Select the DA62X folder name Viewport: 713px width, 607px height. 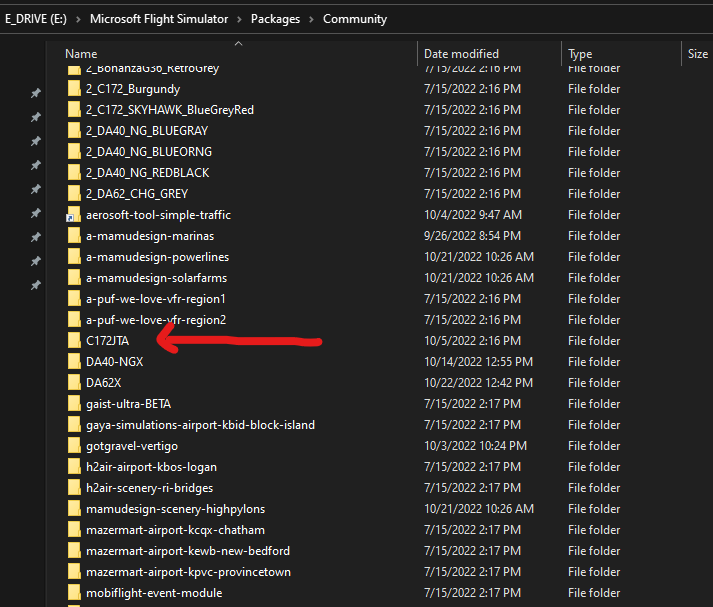104,383
